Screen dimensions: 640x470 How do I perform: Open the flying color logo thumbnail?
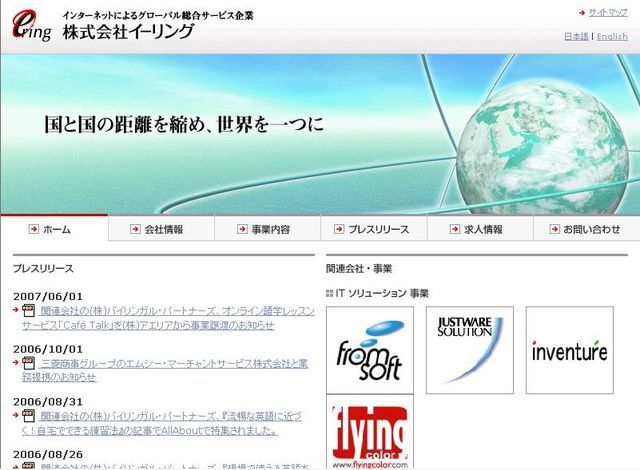369,432
